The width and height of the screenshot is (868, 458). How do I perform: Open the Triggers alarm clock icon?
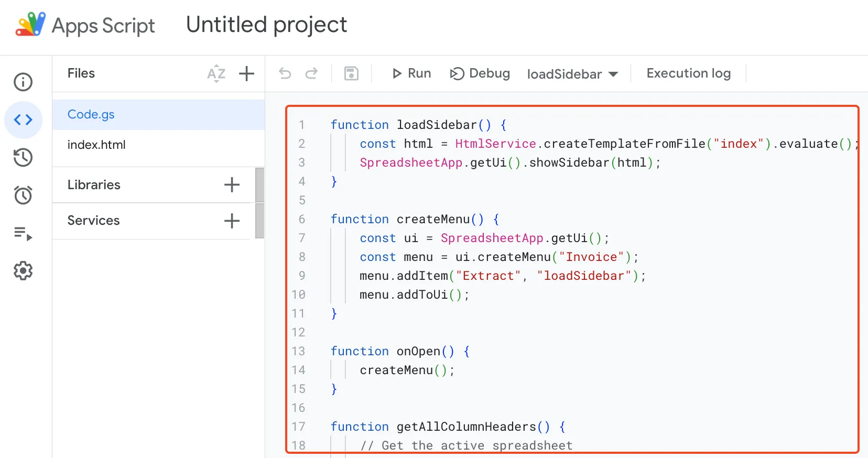23,195
